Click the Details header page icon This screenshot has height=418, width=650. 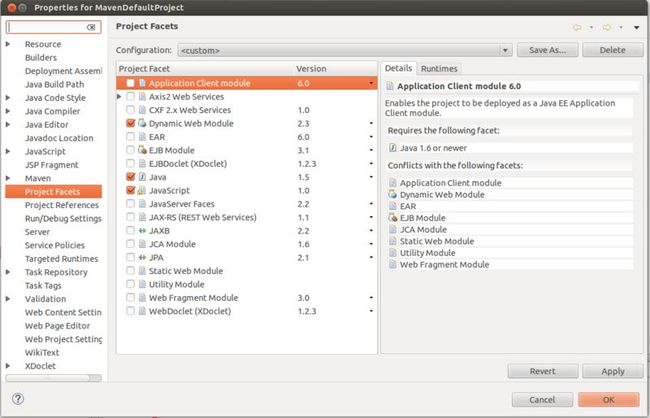pos(390,86)
